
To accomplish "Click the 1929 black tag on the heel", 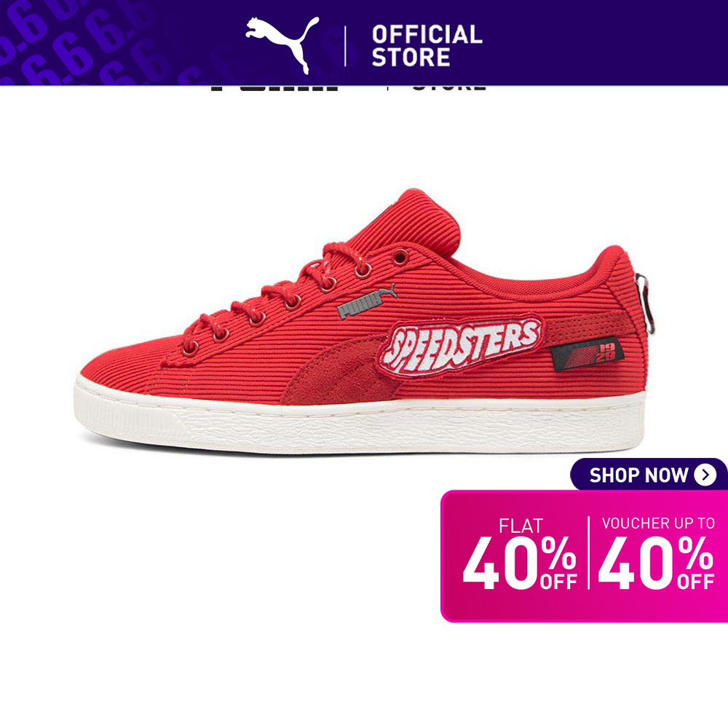I will (x=587, y=353).
